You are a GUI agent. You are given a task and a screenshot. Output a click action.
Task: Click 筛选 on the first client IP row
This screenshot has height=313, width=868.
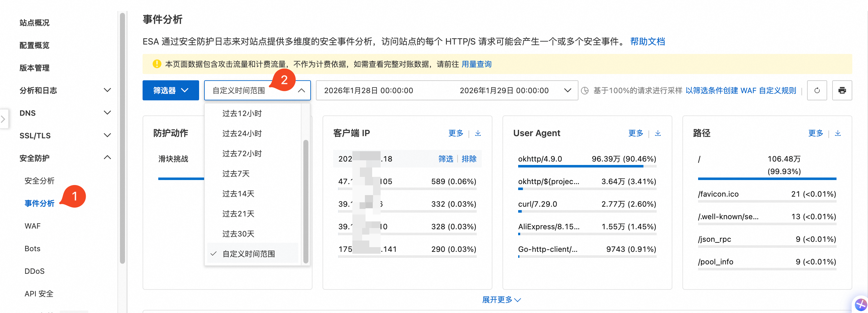coord(446,159)
